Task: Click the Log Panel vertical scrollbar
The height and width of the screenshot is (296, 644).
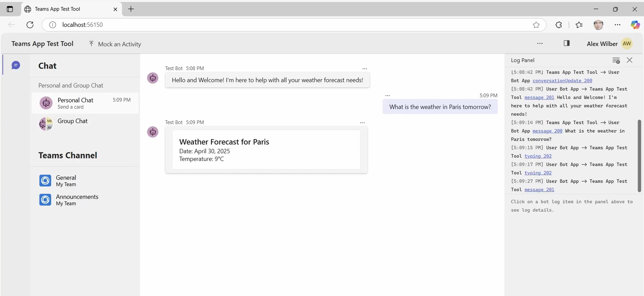Action: click(639, 156)
